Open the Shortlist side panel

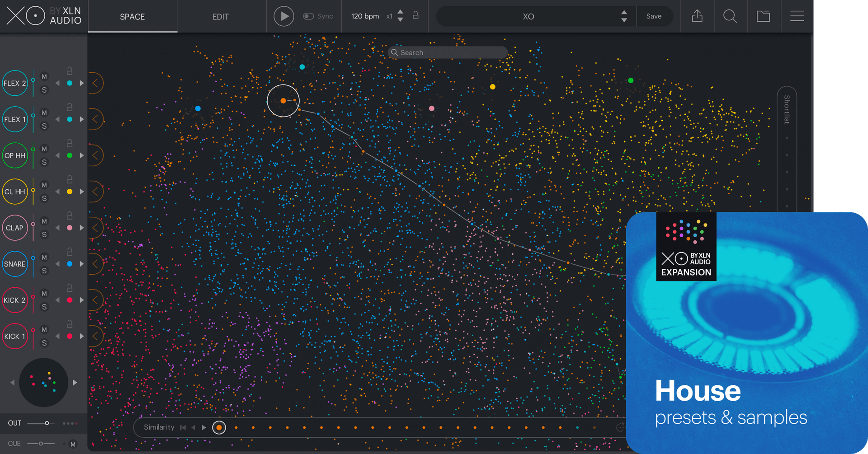787,110
